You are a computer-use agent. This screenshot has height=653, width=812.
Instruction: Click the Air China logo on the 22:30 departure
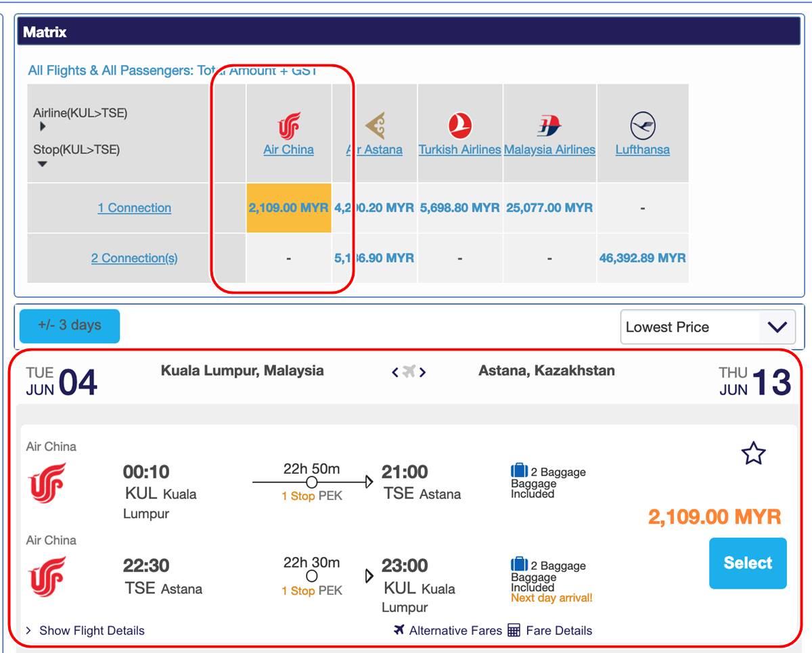tap(47, 577)
